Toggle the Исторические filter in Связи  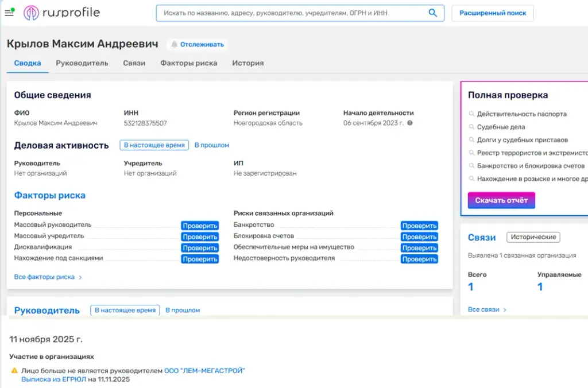pyautogui.click(x=533, y=237)
